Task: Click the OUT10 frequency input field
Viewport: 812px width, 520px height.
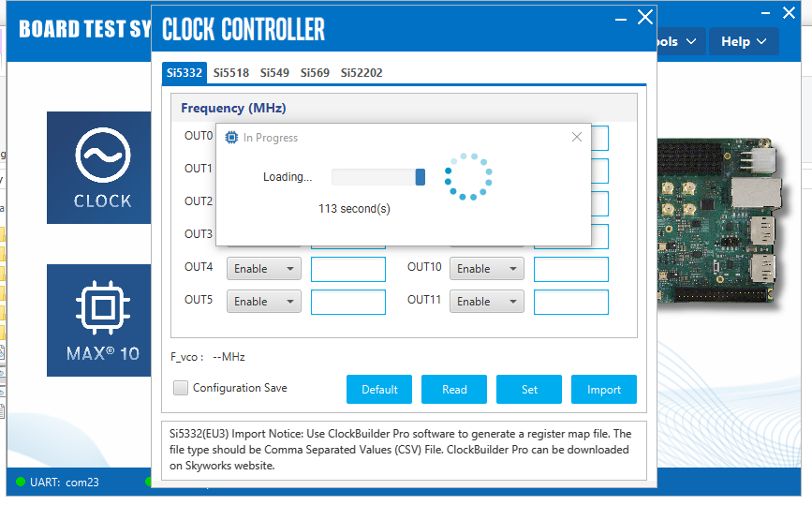Action: point(571,269)
